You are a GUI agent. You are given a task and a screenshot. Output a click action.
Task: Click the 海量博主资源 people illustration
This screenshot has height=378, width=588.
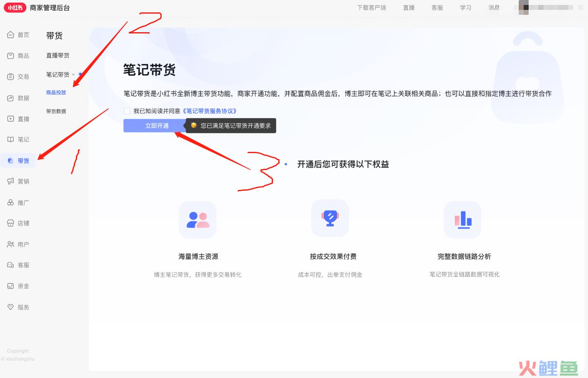click(198, 220)
